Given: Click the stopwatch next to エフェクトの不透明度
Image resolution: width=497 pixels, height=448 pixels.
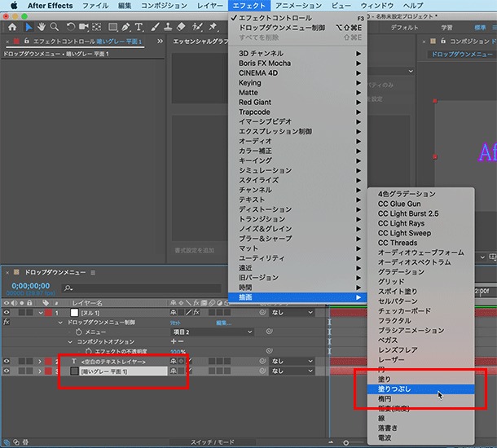Looking at the screenshot, I should (x=89, y=351).
